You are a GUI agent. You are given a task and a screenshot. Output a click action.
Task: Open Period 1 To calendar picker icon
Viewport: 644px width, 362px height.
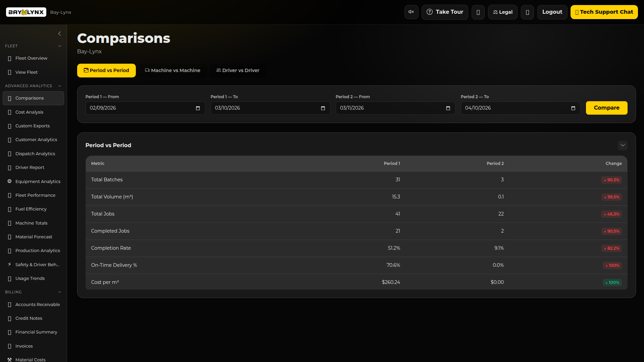pyautogui.click(x=323, y=108)
